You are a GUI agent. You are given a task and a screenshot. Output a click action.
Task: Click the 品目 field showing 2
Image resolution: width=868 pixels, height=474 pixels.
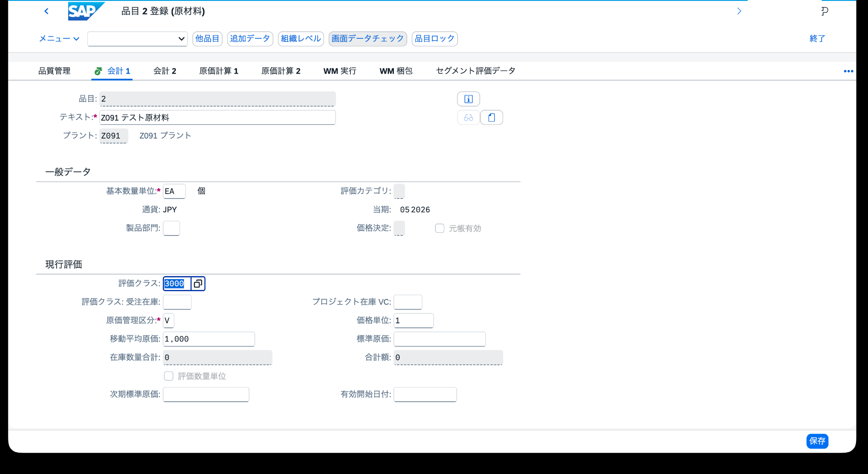pyautogui.click(x=217, y=99)
